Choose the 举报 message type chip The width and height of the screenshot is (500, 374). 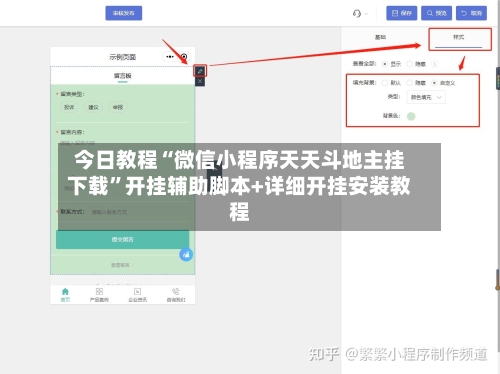pos(118,107)
